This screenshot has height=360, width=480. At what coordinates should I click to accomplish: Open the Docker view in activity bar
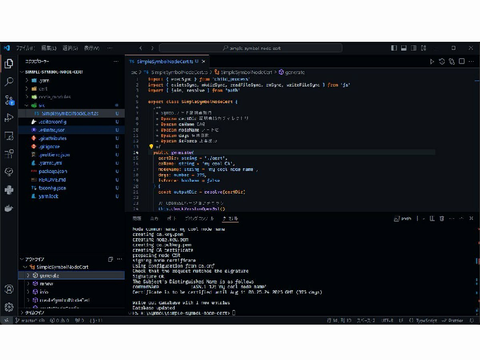tap(9, 208)
